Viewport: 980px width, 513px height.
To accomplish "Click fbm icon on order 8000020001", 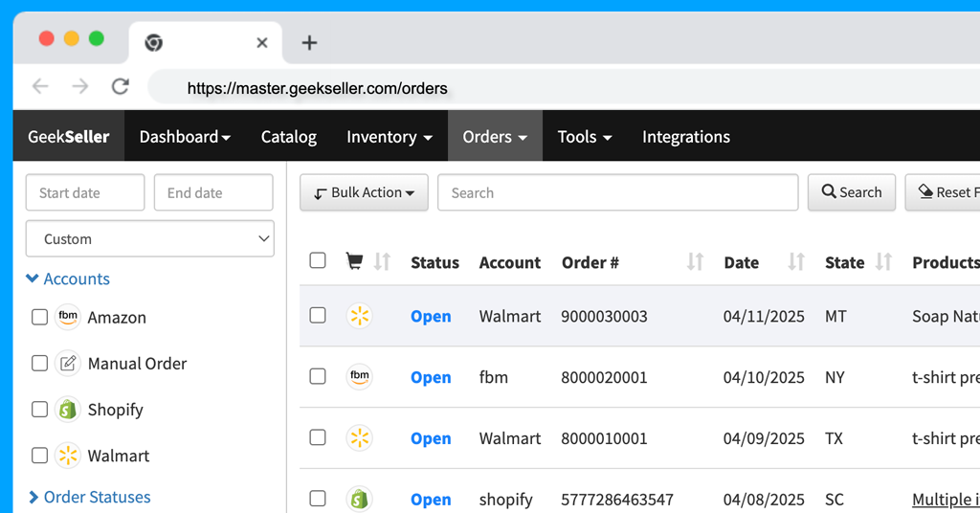I will point(360,377).
